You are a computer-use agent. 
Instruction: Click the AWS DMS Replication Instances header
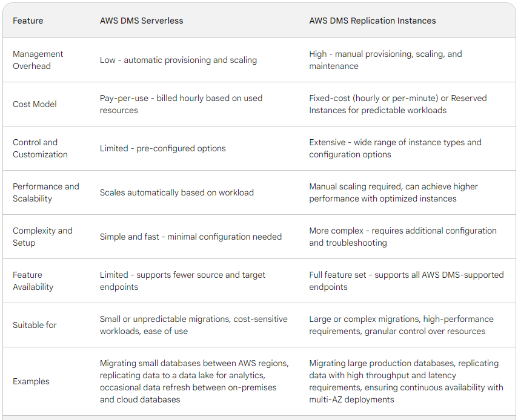pyautogui.click(x=373, y=21)
